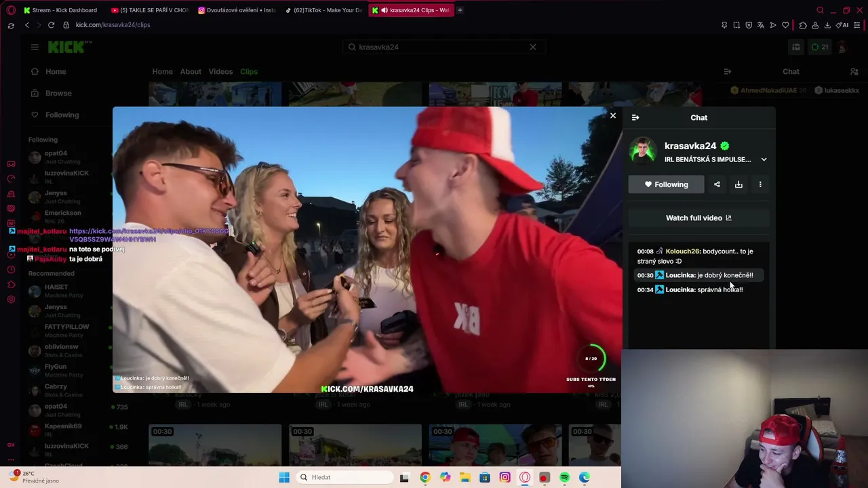Go back in browser history

tap(27, 25)
